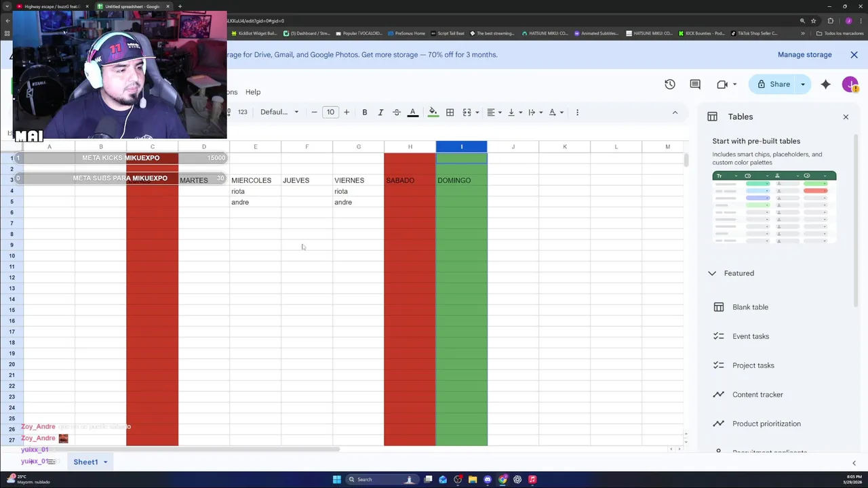
Task: Close the Tables side panel
Action: (846, 117)
